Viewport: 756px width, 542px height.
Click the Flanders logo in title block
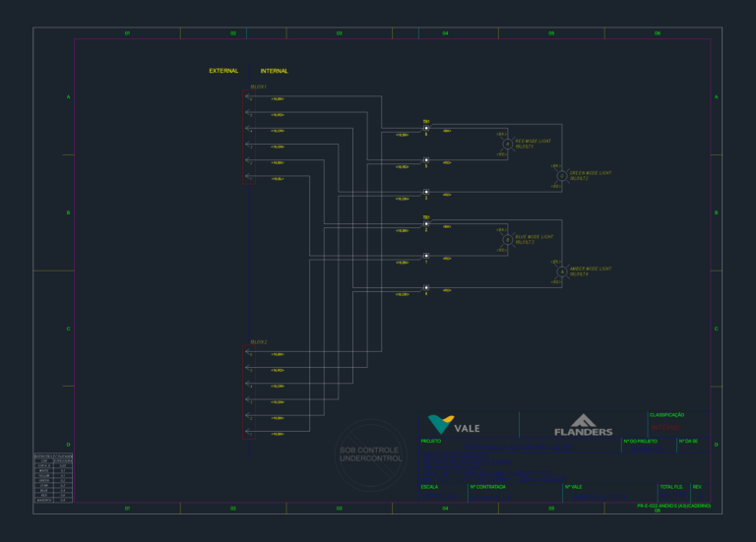[x=584, y=425]
